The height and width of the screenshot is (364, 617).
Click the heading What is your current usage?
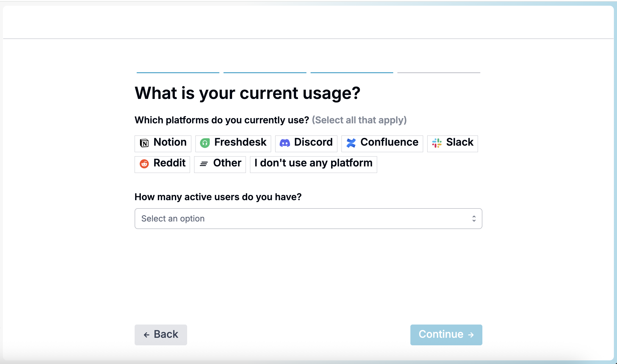[247, 93]
